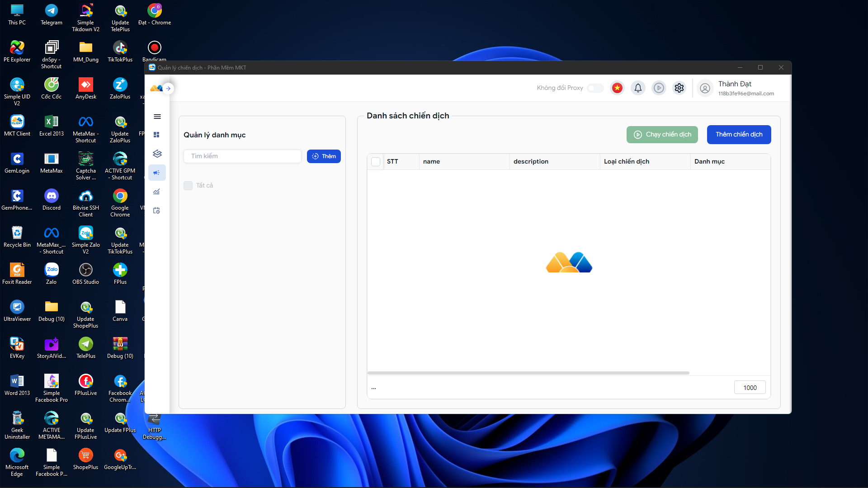The width and height of the screenshot is (868, 488).
Task: Change language via Vietnam flag icon
Action: click(617, 88)
